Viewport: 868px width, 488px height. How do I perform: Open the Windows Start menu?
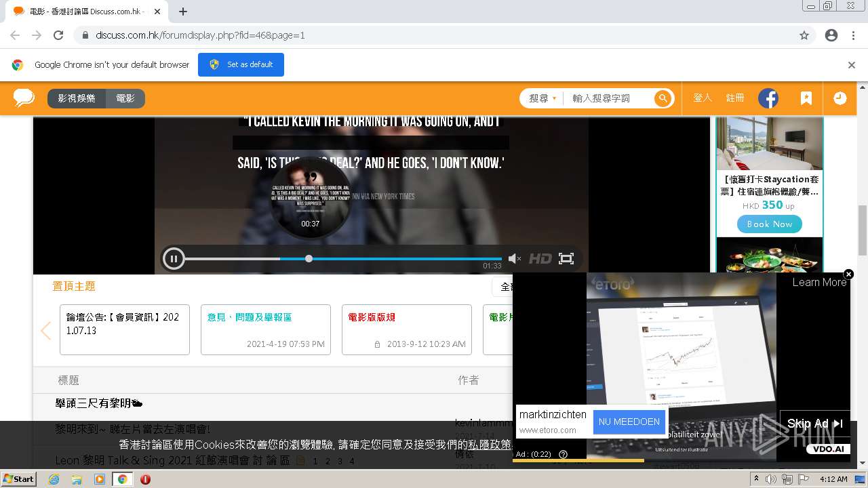click(x=19, y=479)
